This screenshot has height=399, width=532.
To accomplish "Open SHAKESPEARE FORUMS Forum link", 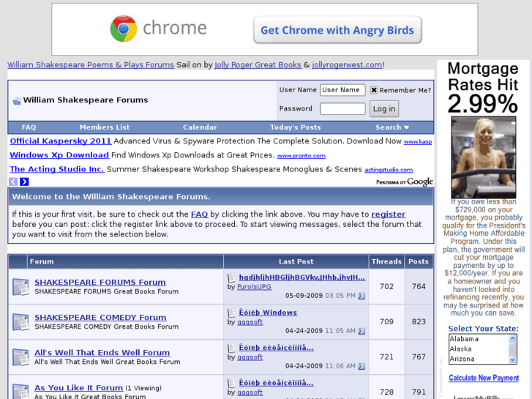I will click(100, 282).
